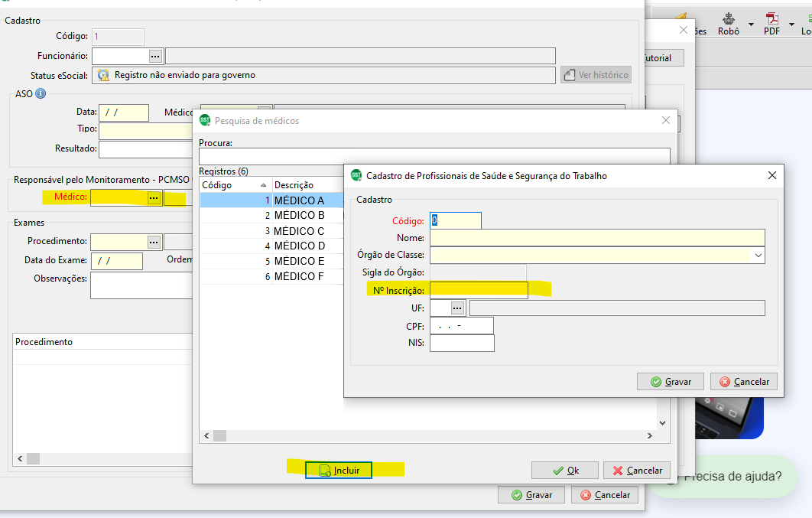Click Tutorial button in background window
Image resolution: width=812 pixels, height=518 pixels.
click(x=664, y=58)
